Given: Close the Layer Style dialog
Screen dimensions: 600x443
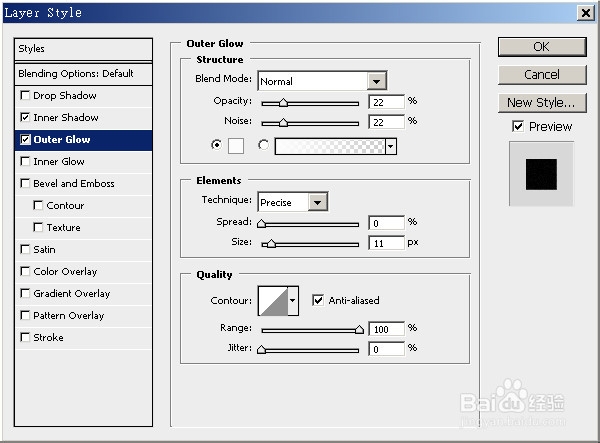Looking at the screenshot, I should point(585,13).
